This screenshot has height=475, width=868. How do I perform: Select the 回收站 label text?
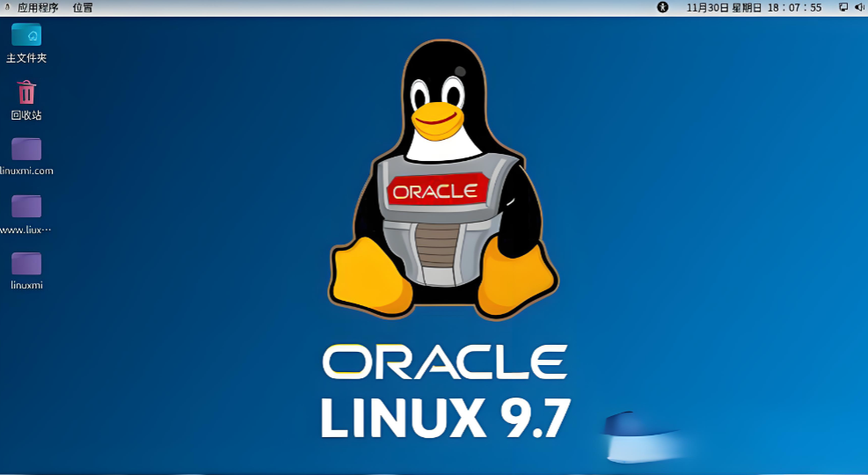pyautogui.click(x=26, y=115)
